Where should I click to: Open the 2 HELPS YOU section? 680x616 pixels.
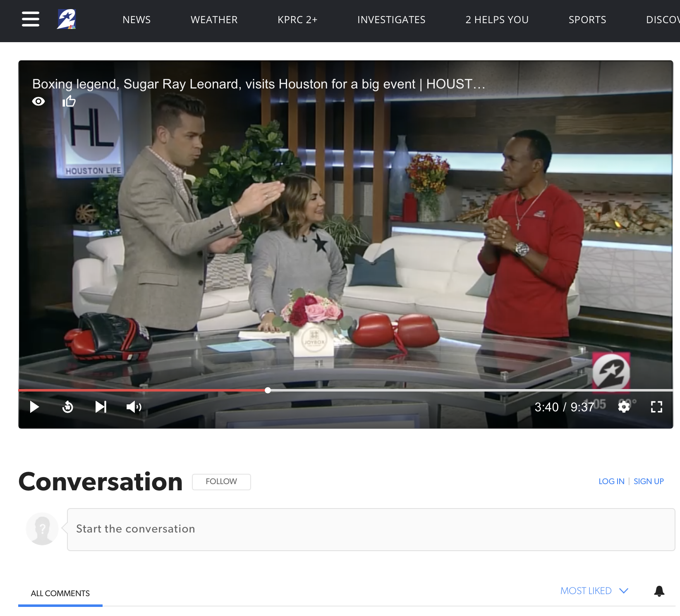tap(497, 20)
